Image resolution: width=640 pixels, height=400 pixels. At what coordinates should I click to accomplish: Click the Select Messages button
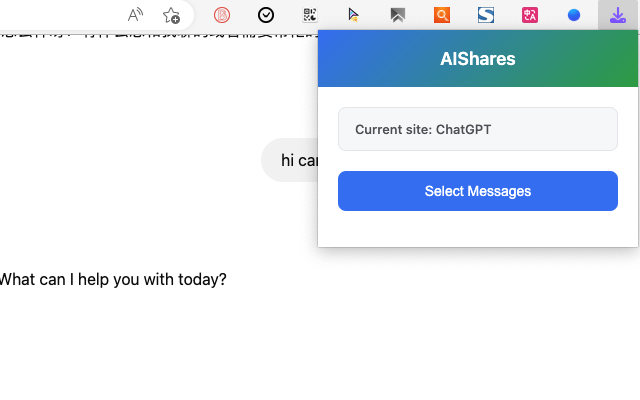478,191
